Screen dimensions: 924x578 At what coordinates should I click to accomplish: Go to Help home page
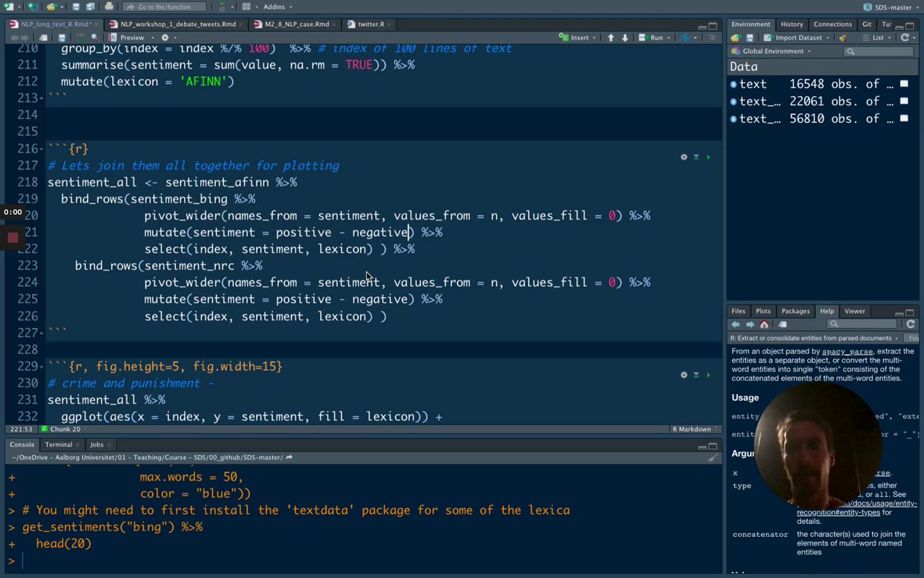tap(764, 324)
